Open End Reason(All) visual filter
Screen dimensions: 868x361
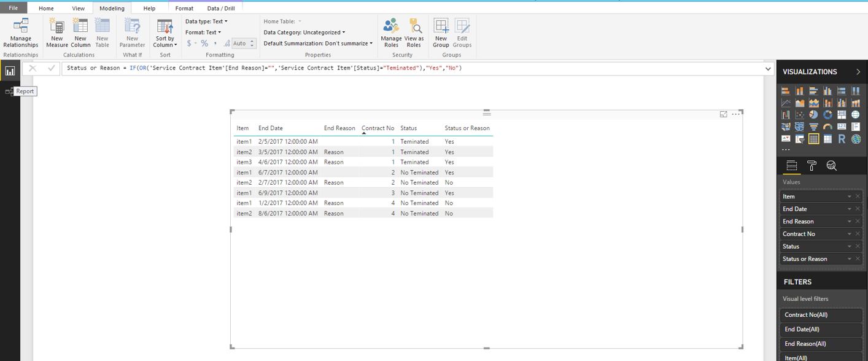click(x=821, y=344)
